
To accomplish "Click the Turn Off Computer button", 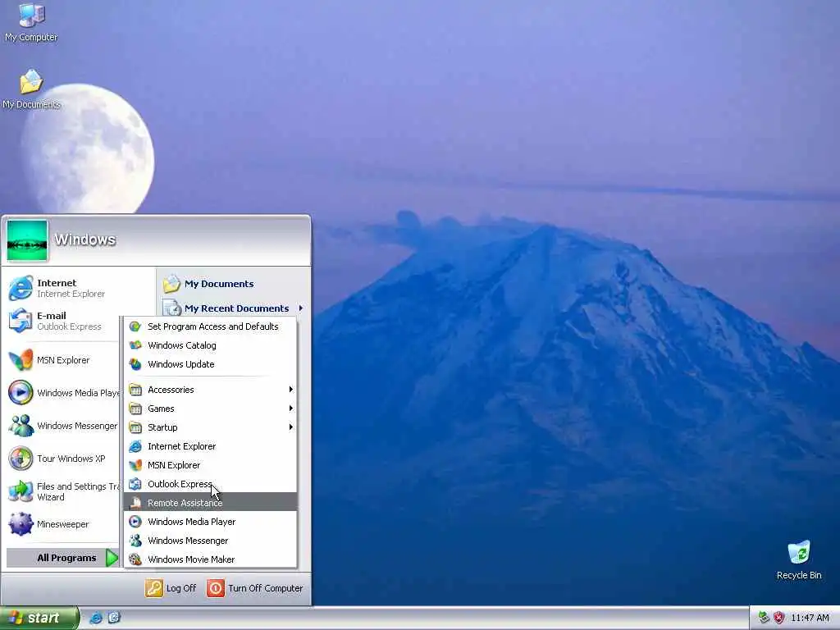I will [x=255, y=588].
